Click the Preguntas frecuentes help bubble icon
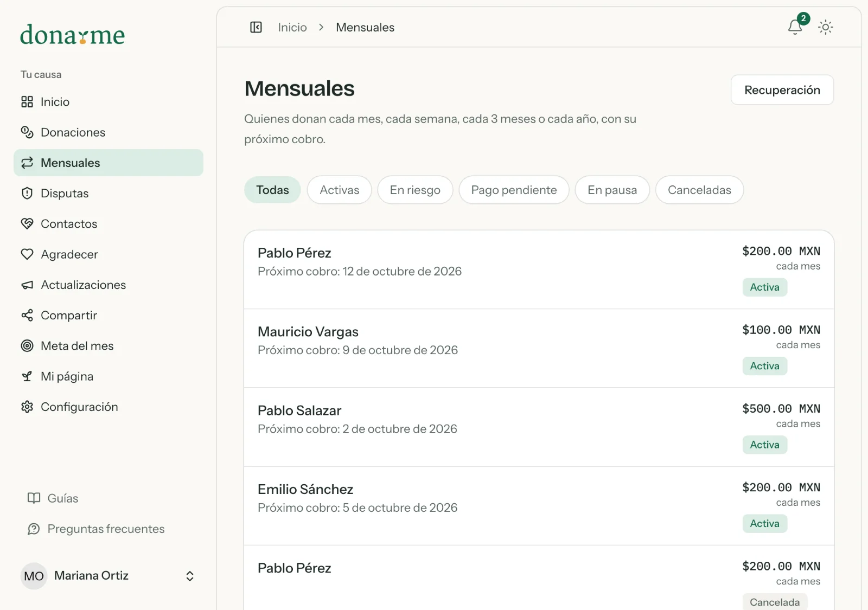868x610 pixels. tap(34, 529)
